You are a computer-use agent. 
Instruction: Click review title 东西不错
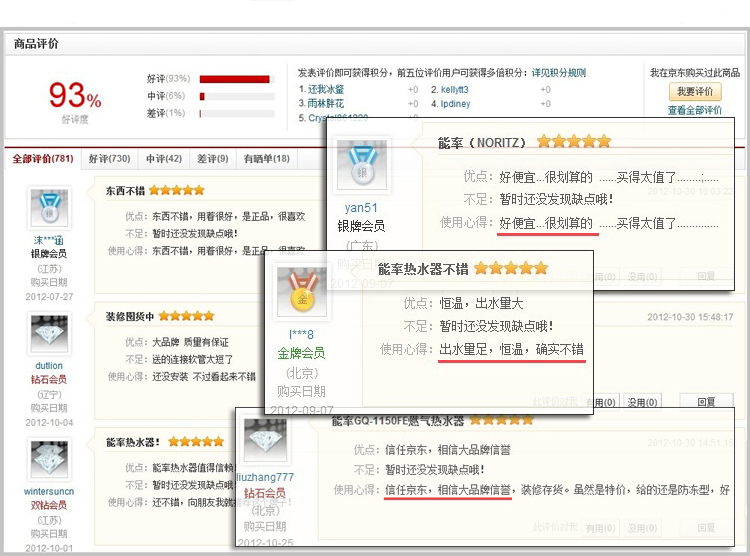point(125,191)
